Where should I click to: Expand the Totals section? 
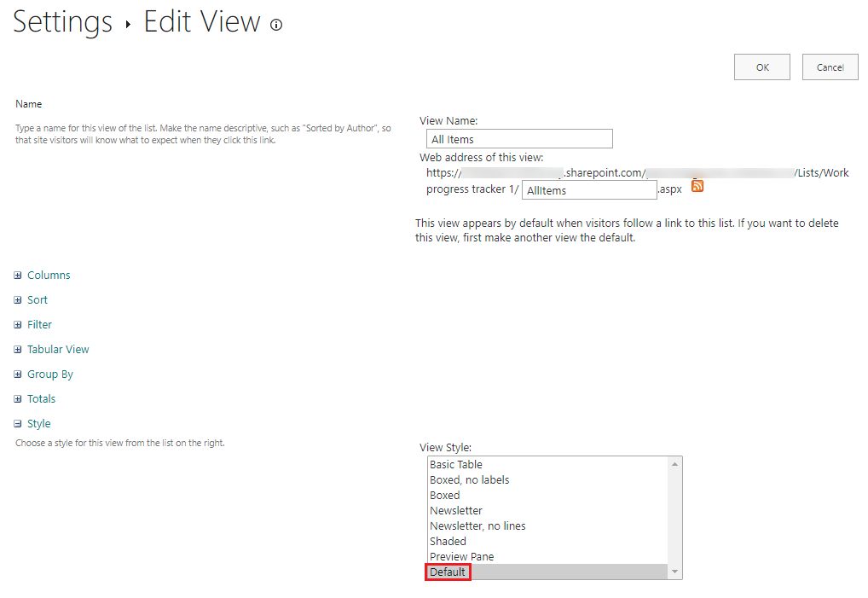[40, 398]
